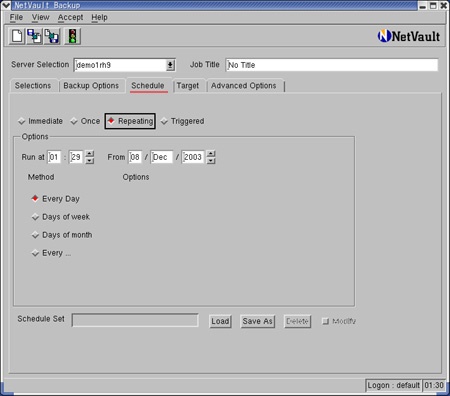The width and height of the screenshot is (450, 396).
Task: Click the From day field showing 08
Action: click(135, 157)
